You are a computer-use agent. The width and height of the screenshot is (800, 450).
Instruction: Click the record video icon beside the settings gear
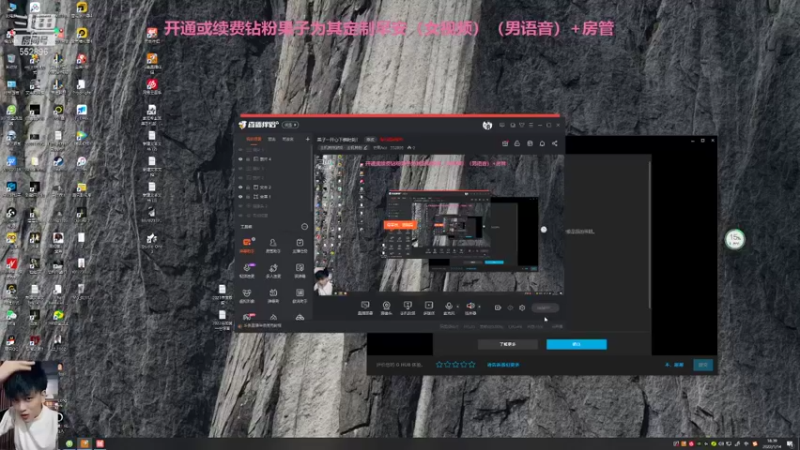[498, 308]
